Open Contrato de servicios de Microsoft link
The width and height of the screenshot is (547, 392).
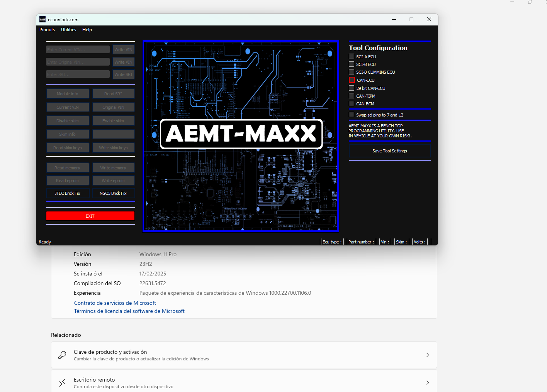coord(115,303)
